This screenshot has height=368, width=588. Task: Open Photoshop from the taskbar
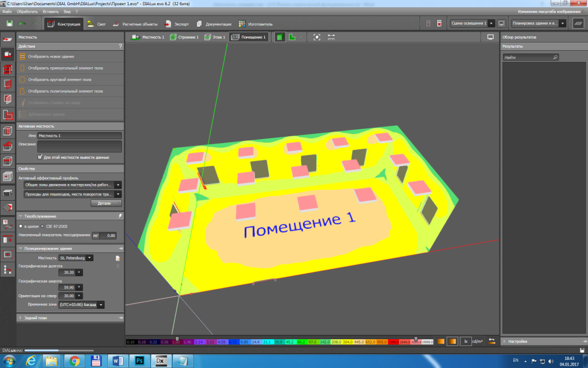[x=140, y=361]
